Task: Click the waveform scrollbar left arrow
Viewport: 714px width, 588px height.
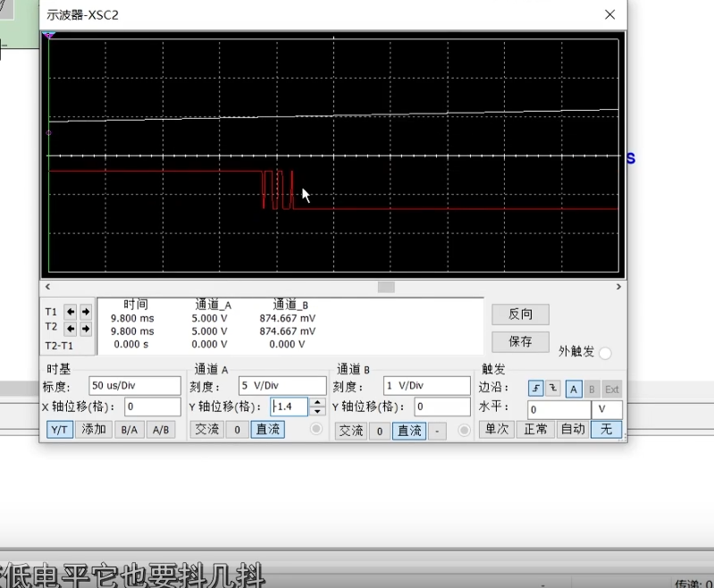Action: [48, 287]
